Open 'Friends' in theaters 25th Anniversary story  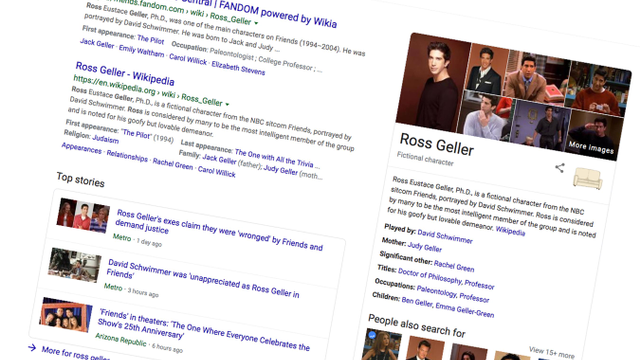point(204,330)
